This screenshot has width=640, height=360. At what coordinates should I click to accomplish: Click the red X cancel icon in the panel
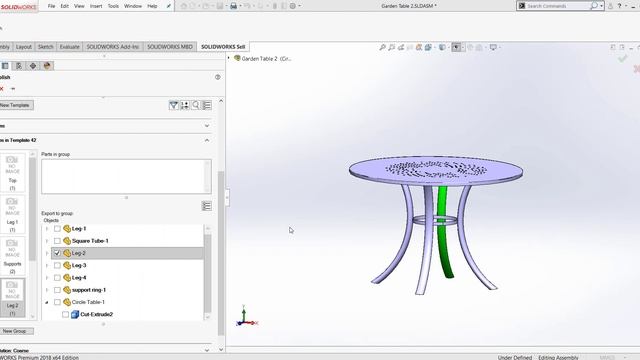pos(2,89)
